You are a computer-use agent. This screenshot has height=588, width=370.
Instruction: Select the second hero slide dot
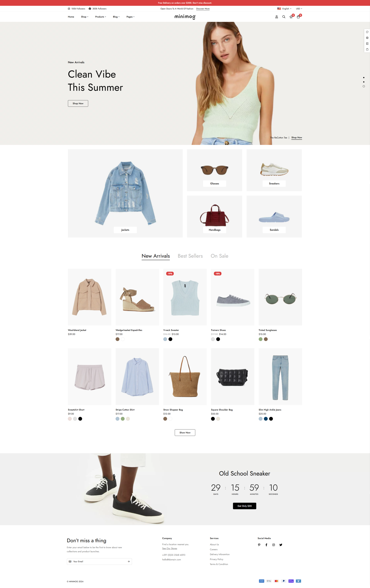pyautogui.click(x=364, y=82)
